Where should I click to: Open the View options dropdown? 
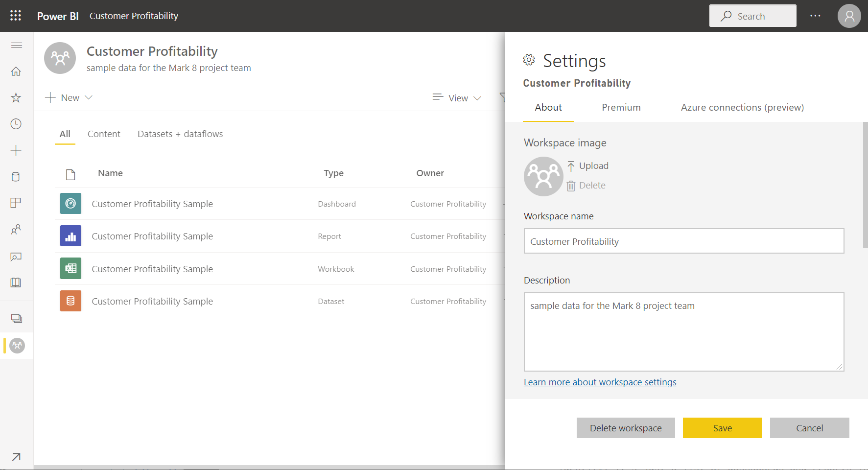coord(456,97)
